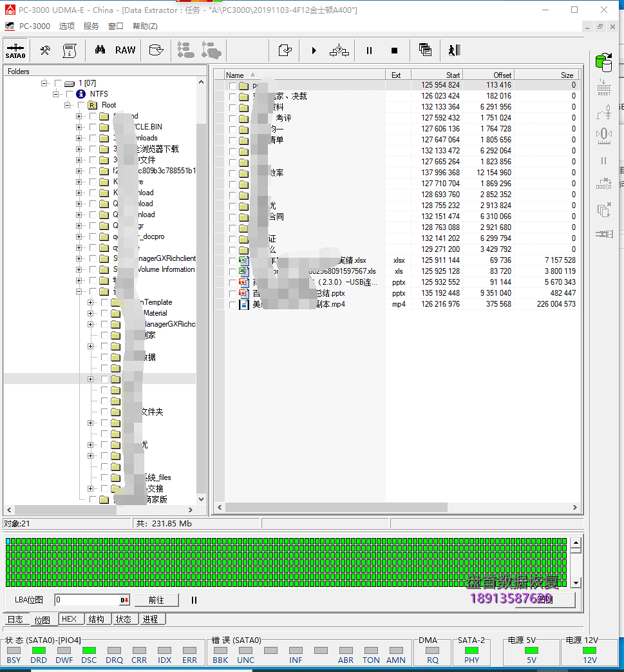Tick the checkbox next to NTFS

(x=70, y=94)
